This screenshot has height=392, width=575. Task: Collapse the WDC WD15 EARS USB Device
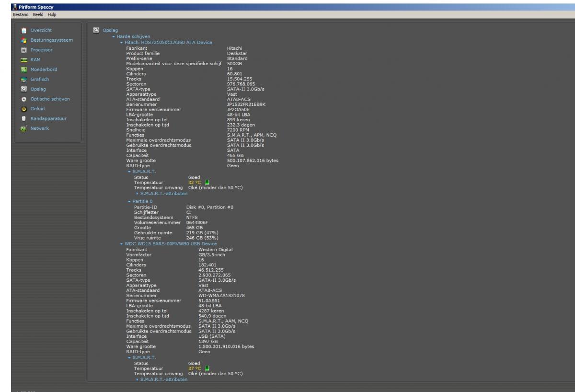point(121,244)
